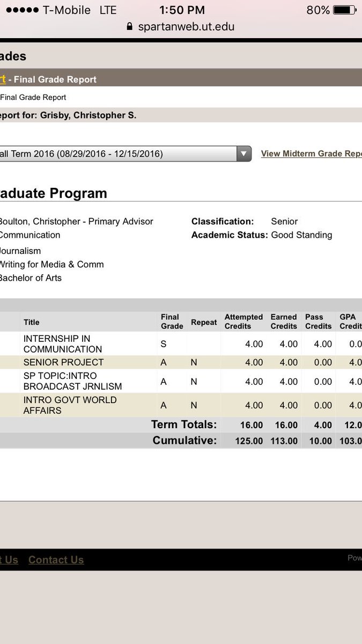Tap the signal strength dots
Image resolution: width=362 pixels, height=644 pixels.
21,10
